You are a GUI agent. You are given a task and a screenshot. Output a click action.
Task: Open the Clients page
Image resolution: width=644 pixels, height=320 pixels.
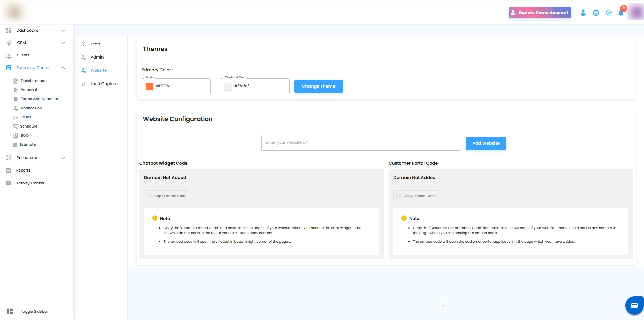(x=23, y=55)
